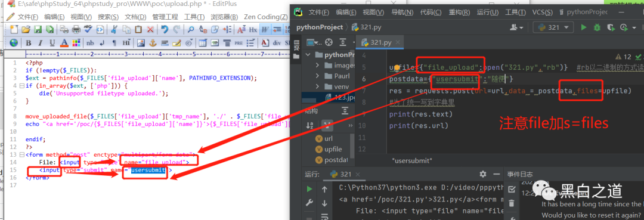Open PyCharm user account dropdown

click(516, 27)
